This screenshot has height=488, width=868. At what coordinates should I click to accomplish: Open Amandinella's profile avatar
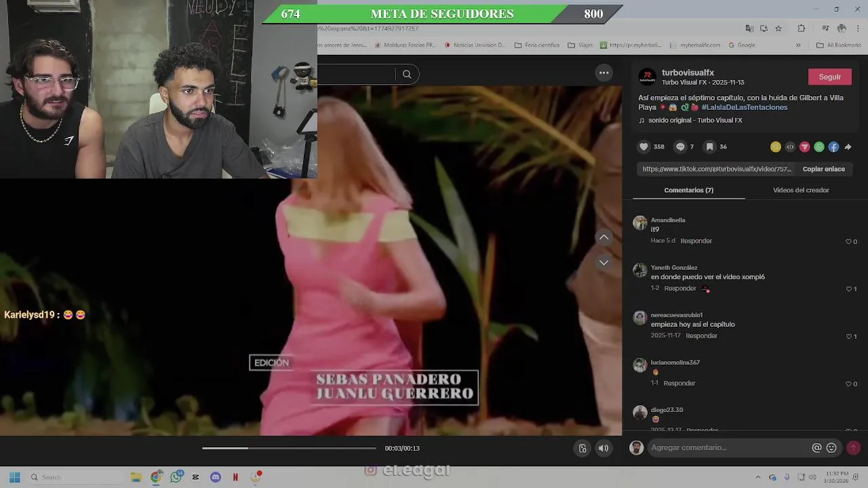pos(640,223)
